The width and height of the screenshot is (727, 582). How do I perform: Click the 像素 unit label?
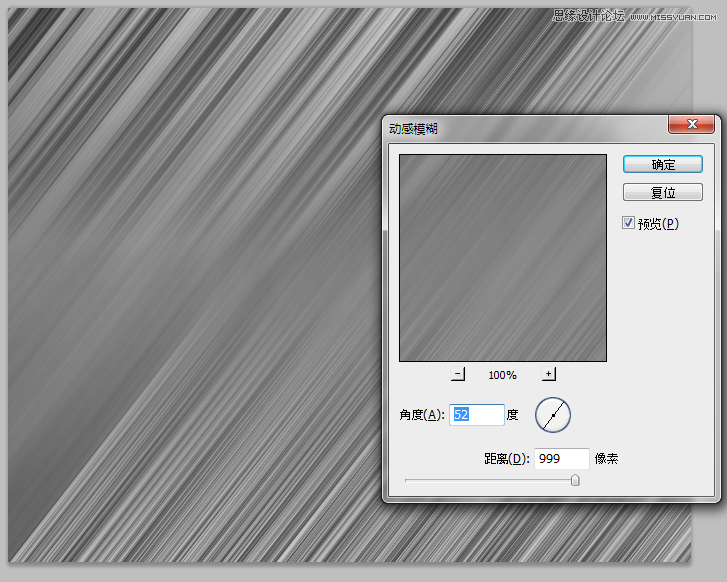click(606, 459)
